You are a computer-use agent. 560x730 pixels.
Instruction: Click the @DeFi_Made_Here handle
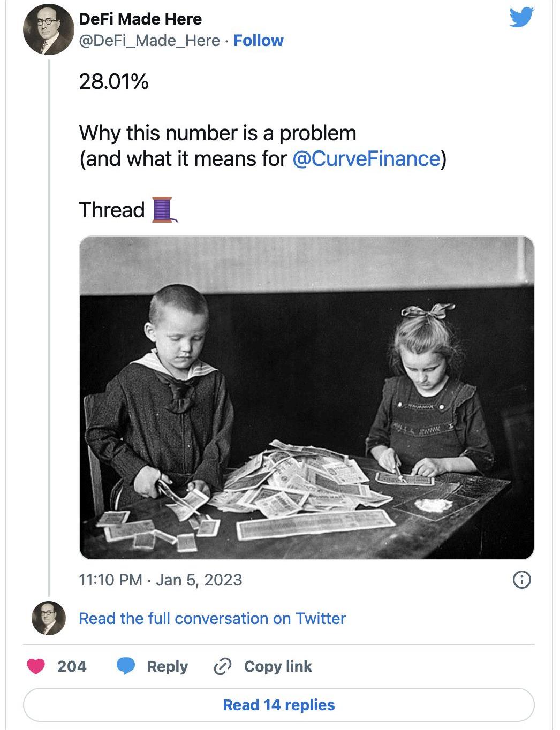149,41
